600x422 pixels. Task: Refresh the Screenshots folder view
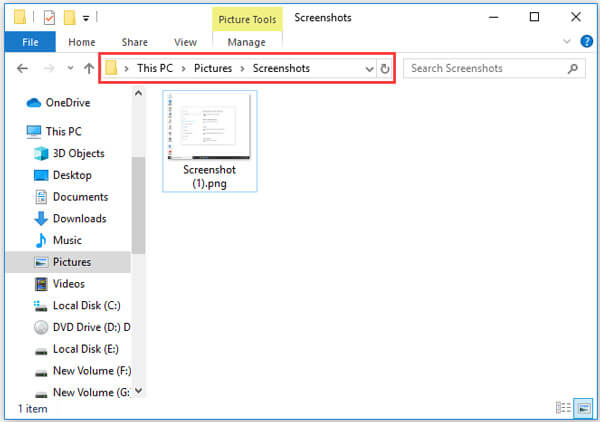[385, 69]
